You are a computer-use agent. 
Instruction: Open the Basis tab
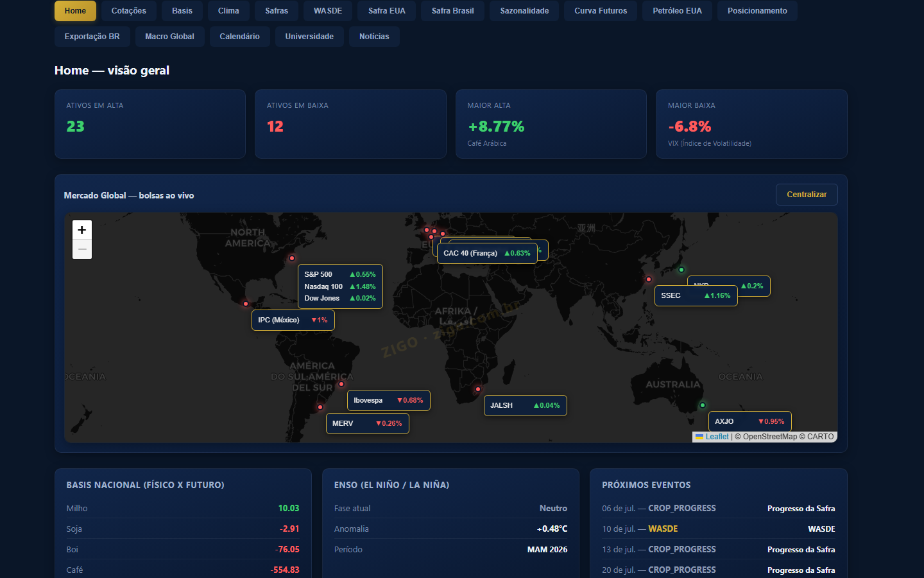[x=182, y=11]
